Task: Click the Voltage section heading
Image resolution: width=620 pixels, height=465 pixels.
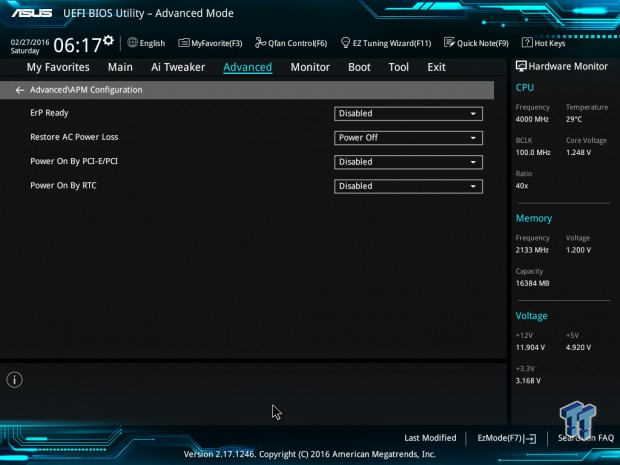Action: 531,316
